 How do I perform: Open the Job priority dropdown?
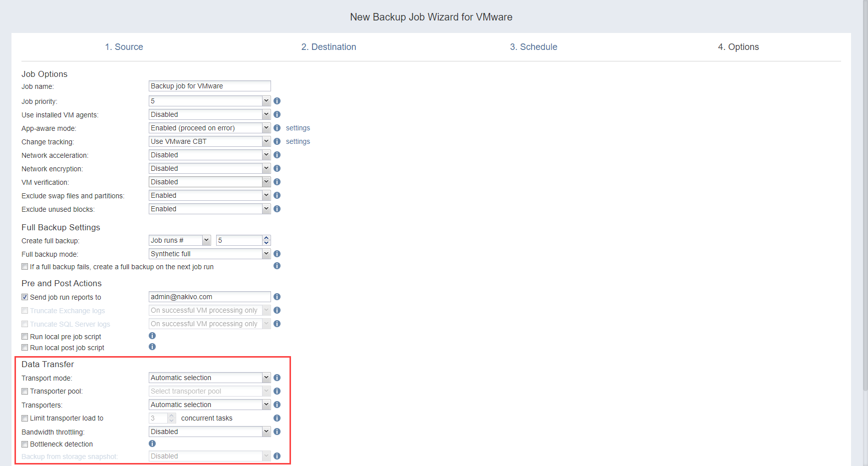pyautogui.click(x=210, y=101)
